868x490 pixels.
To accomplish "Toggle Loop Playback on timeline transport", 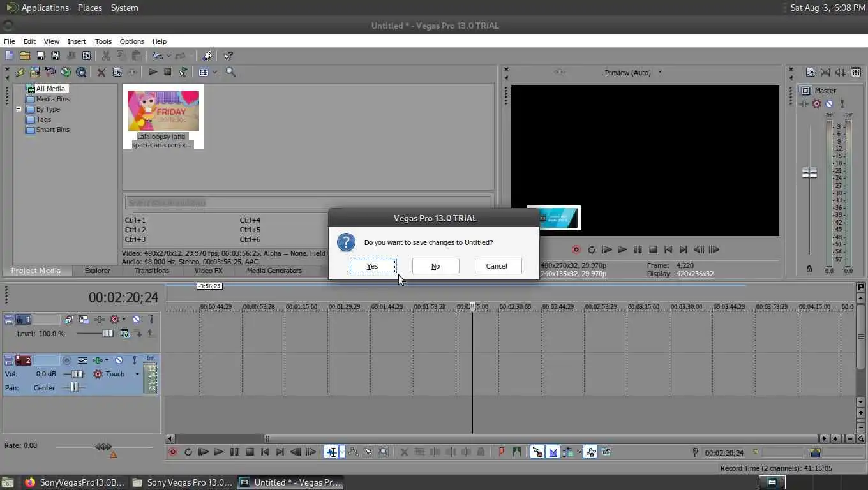I will pos(188,452).
